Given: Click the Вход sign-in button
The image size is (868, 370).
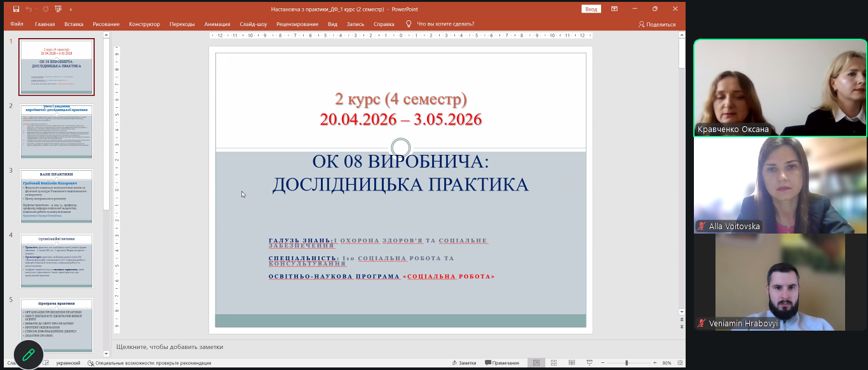Looking at the screenshot, I should 591,9.
